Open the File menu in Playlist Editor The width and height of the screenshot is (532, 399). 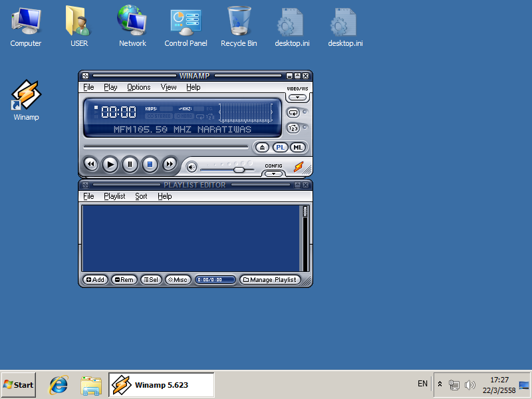88,196
